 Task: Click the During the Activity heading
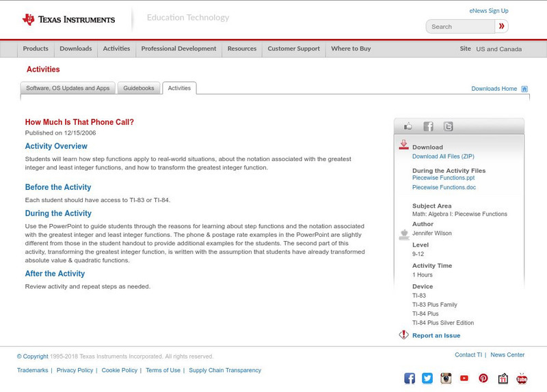point(58,213)
